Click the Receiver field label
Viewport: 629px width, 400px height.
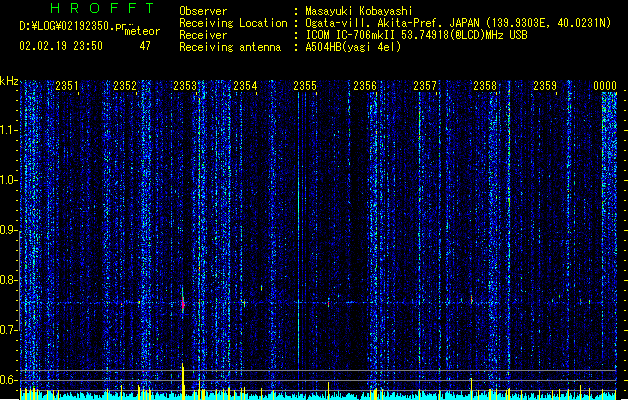[203, 35]
